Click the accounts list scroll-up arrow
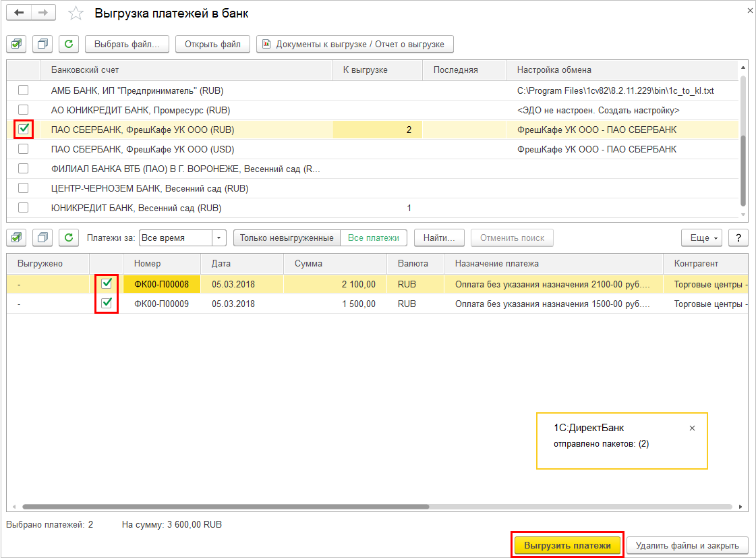Screen dimensions: 756x558 click(743, 67)
